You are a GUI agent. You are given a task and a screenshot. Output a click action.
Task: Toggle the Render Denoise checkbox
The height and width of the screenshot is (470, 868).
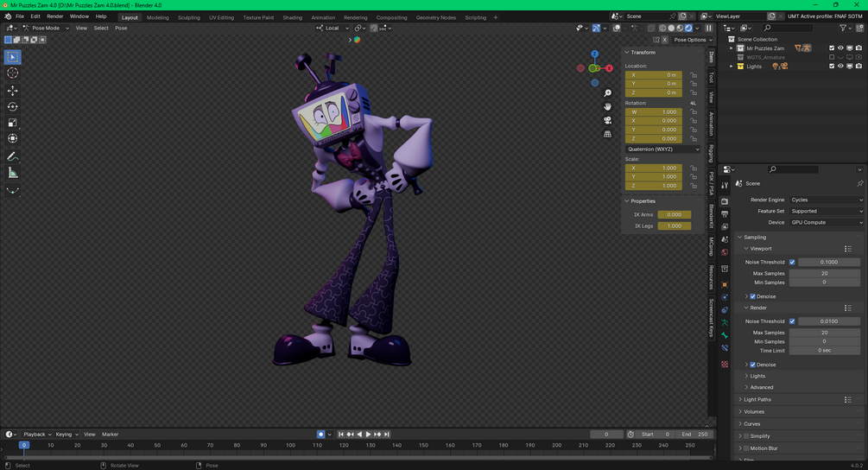pyautogui.click(x=752, y=365)
